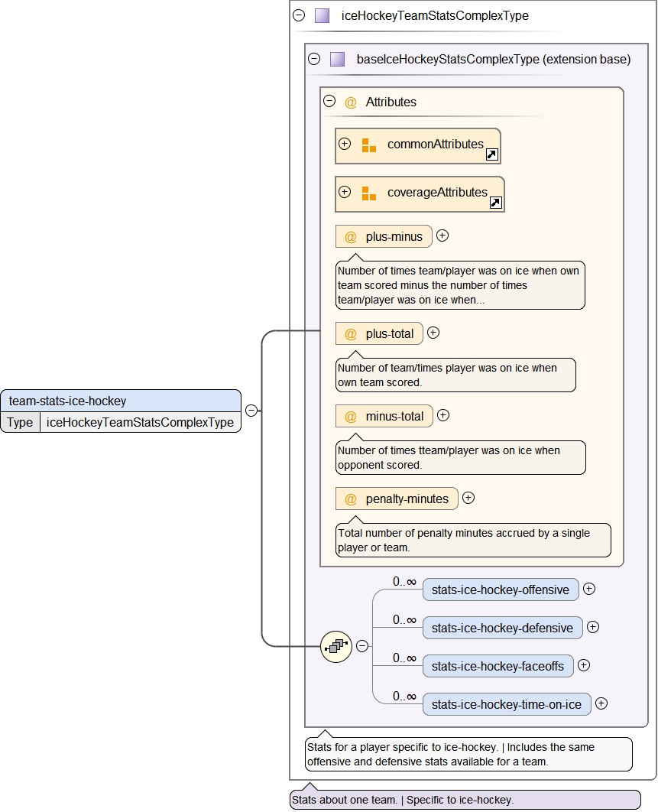Image resolution: width=658 pixels, height=812 pixels.
Task: Click the iceHockeyTeamStatsComplexType purple type icon
Action: pos(322,15)
